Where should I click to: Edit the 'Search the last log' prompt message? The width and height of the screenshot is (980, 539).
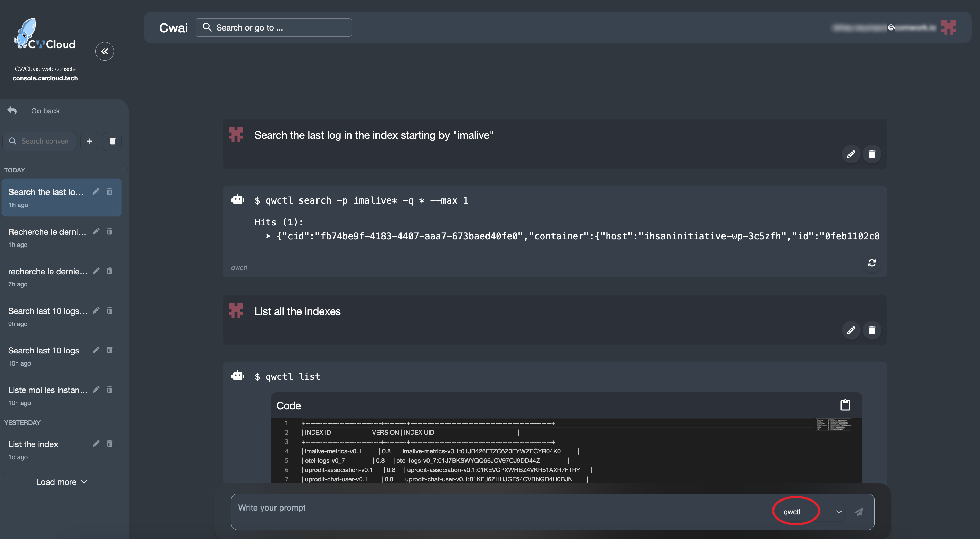[851, 154]
